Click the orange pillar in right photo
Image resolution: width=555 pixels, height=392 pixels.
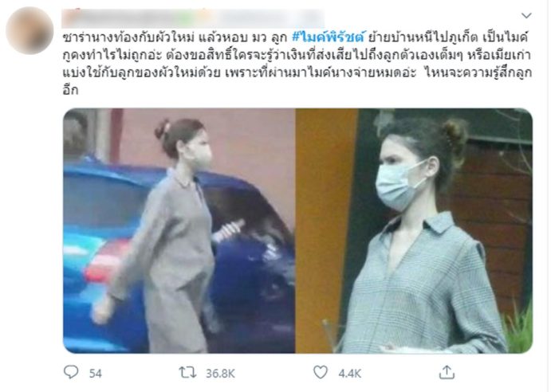click(x=325, y=231)
